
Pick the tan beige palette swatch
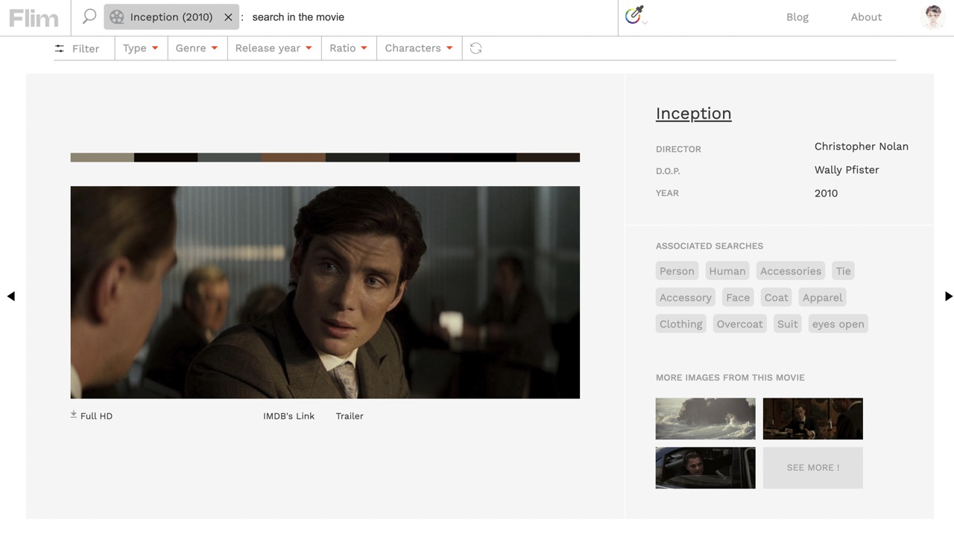(102, 157)
